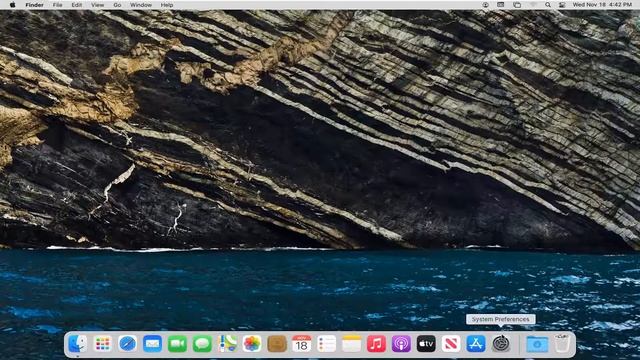The image size is (640, 360).
Task: Launch Music from the Dock
Action: (376, 344)
